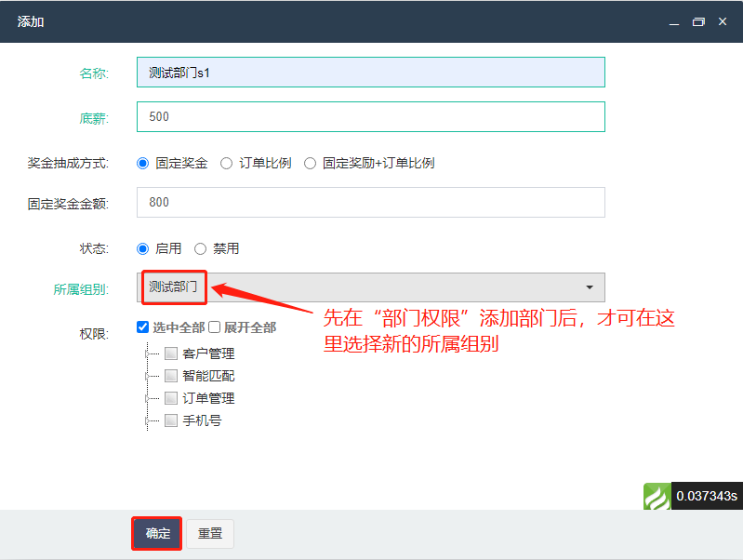Maximize the 添加 dialog window

point(698,21)
